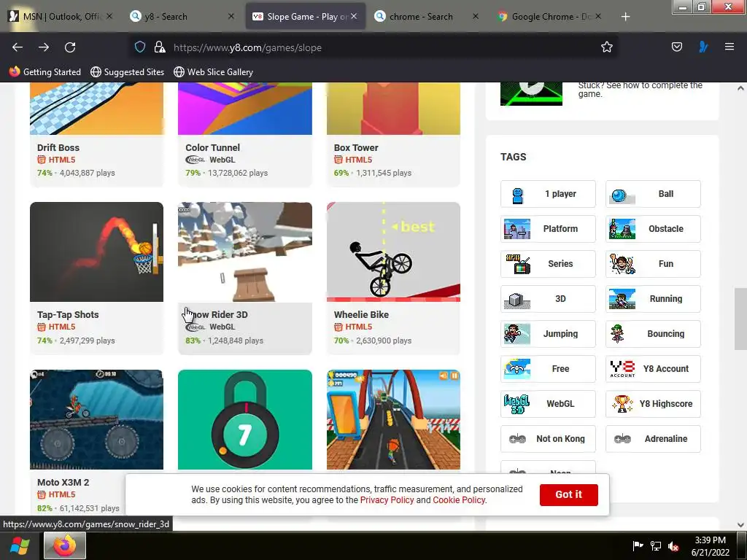Screen dimensions: 747x560
Task: Go forward with the forward arrow
Action: tap(44, 47)
